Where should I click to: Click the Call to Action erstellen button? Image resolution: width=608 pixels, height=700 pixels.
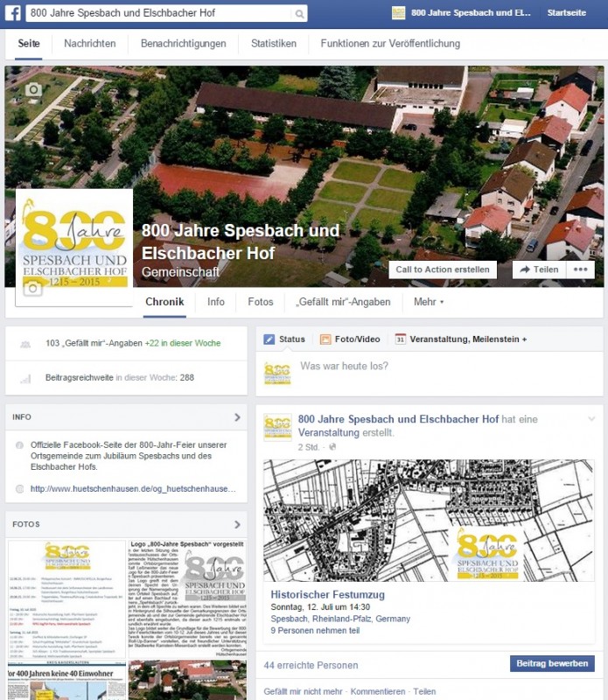(443, 269)
